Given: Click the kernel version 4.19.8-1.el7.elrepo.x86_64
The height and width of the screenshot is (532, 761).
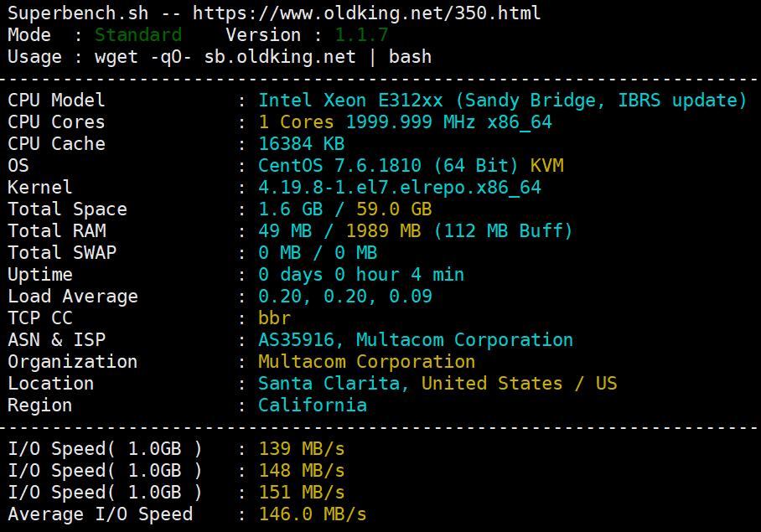Looking at the screenshot, I should [x=400, y=188].
